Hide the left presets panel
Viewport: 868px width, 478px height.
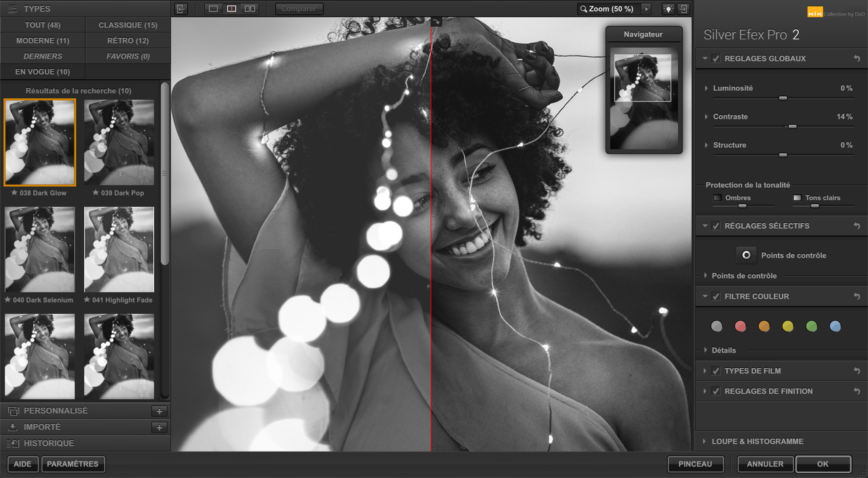click(x=180, y=9)
